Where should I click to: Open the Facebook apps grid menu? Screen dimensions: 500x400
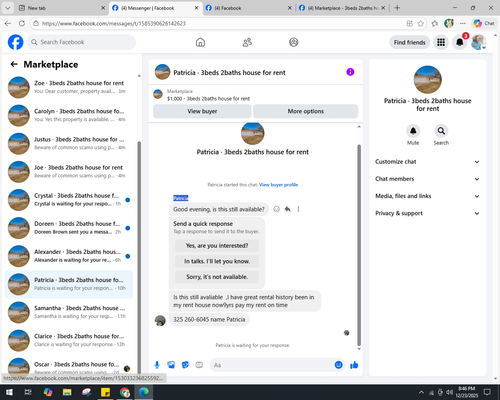pyautogui.click(x=441, y=42)
